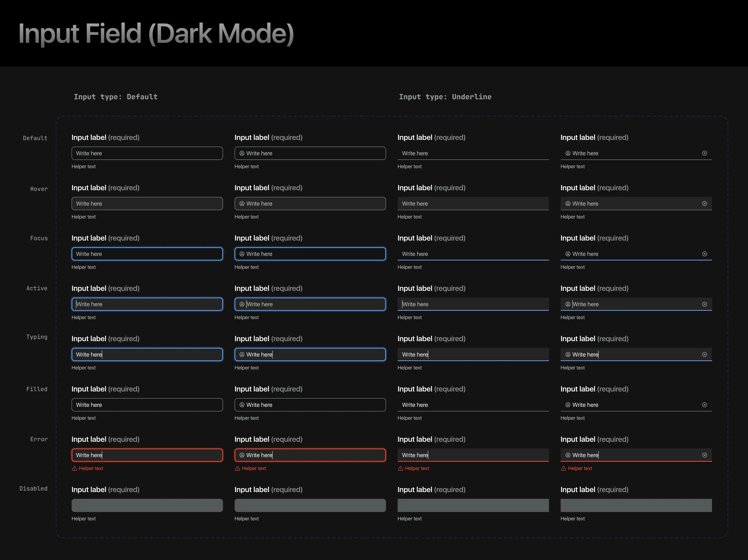Viewport: 748px width, 560px height.
Task: Click warning icon under Error row underline icon input
Action: (563, 468)
